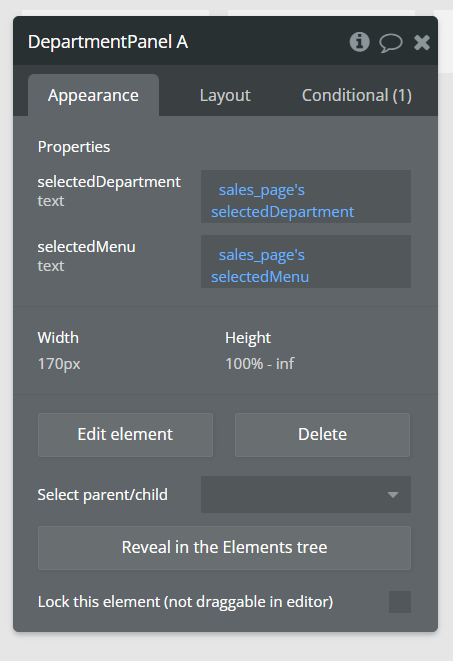Close the DepartmentPanel A property editor
Image resolution: width=453 pixels, height=661 pixels.
click(x=421, y=42)
